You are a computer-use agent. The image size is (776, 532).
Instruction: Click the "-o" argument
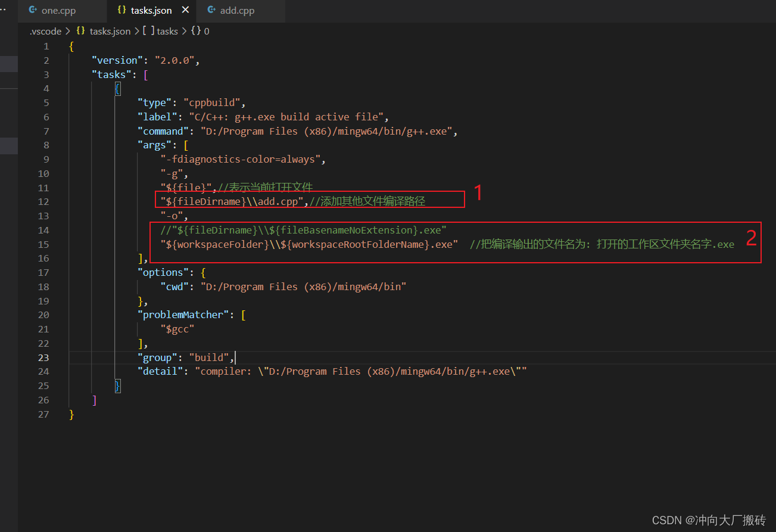172,216
